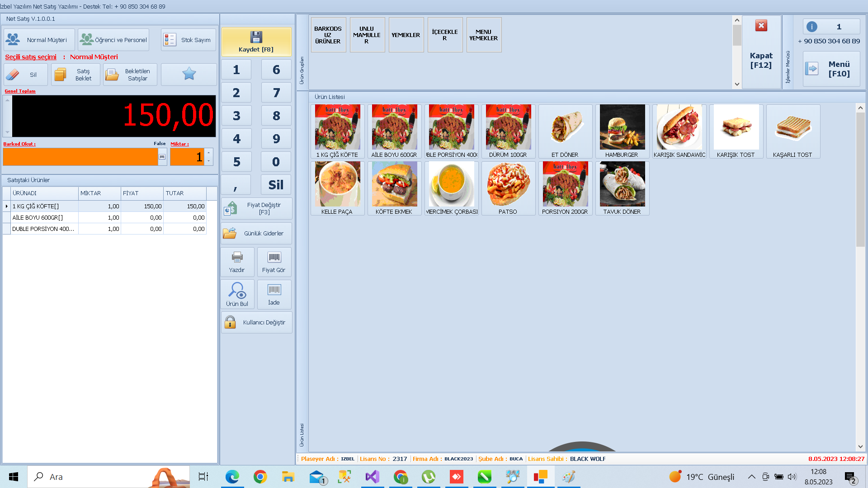The image size is (868, 488).
Task: Select Normal Müşteri customer type
Action: pyautogui.click(x=39, y=40)
